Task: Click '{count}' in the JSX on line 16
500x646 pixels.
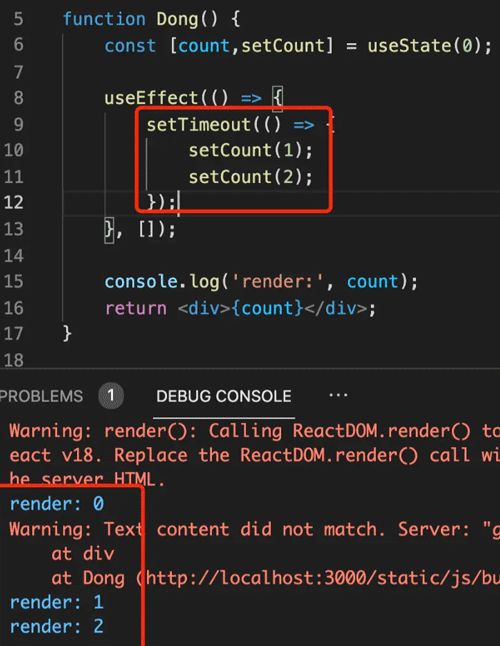Action: [x=267, y=308]
